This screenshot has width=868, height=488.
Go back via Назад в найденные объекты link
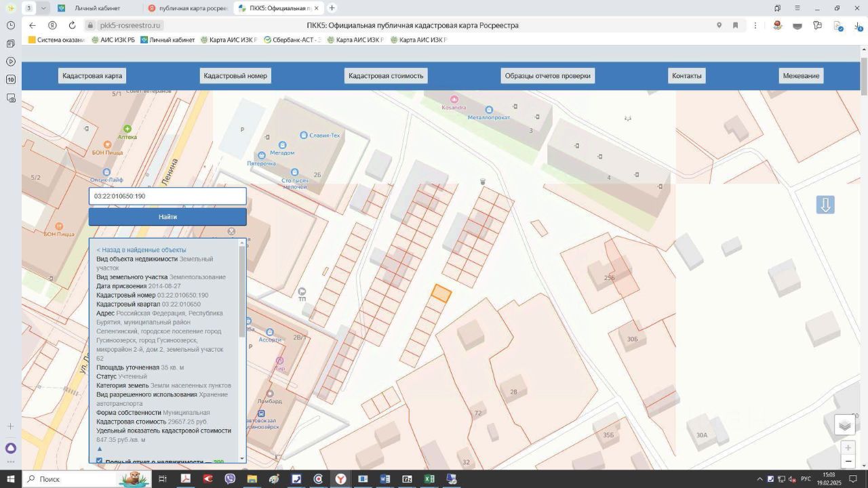pyautogui.click(x=141, y=250)
